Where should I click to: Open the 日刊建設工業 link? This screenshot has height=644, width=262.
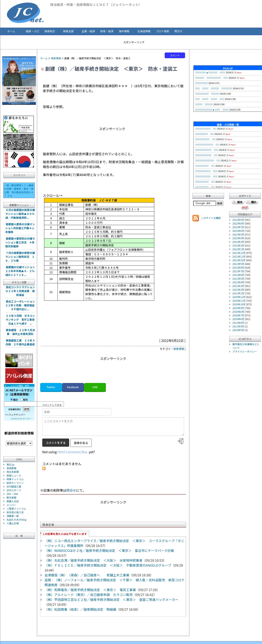pos(14,487)
